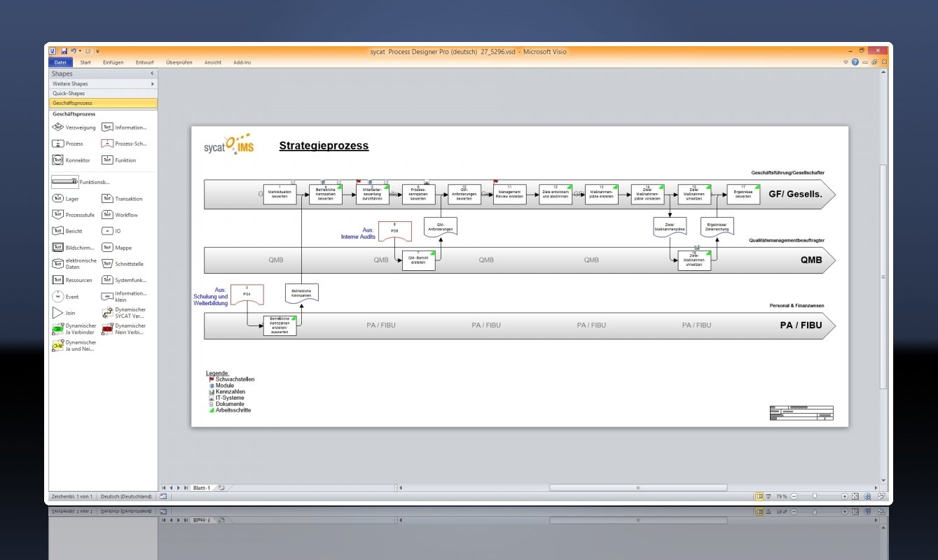938x560 pixels.
Task: Open the Add-Ins ribbon tab
Action: 242,62
